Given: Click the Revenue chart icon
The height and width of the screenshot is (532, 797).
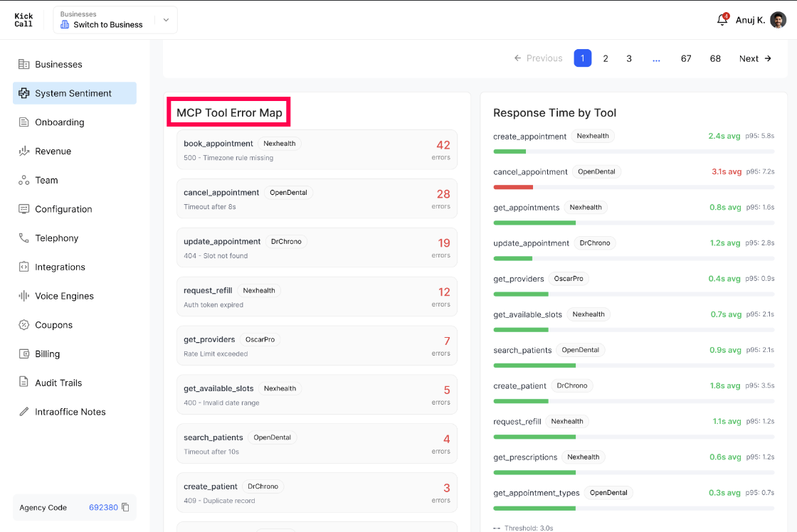Looking at the screenshot, I should (24, 151).
